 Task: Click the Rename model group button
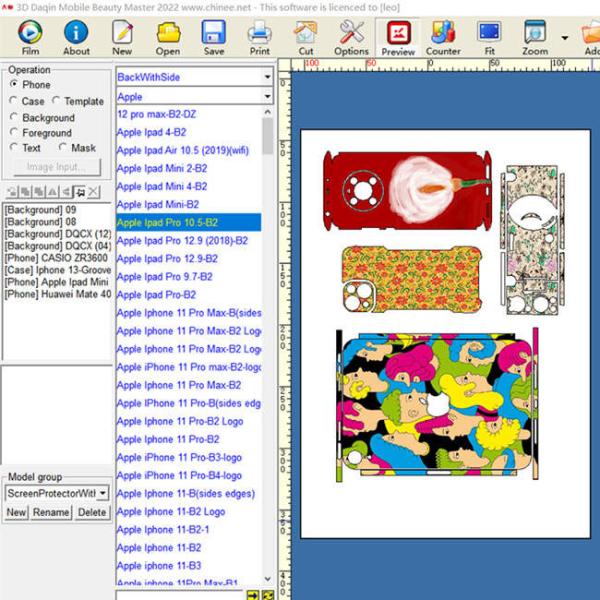pyautogui.click(x=51, y=512)
